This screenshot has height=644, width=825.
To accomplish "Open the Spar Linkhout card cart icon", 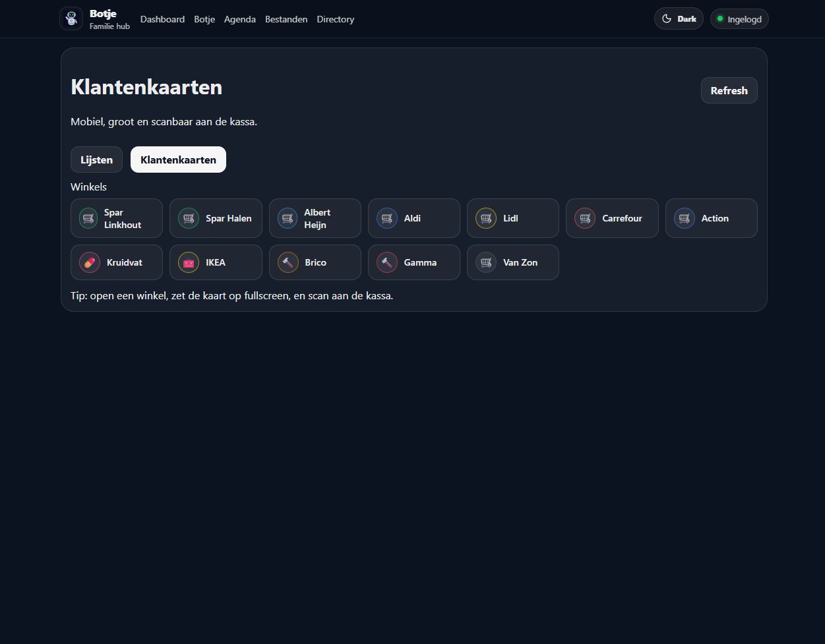I will click(x=88, y=218).
